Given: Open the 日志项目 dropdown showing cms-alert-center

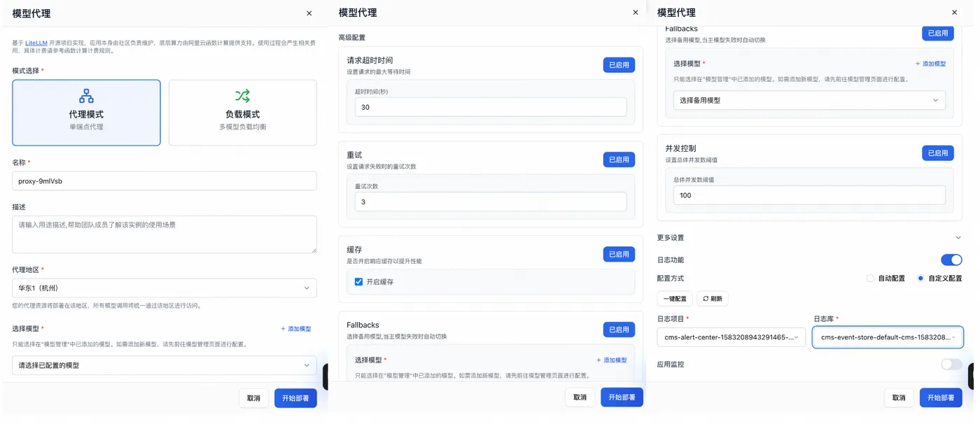Looking at the screenshot, I should pyautogui.click(x=731, y=337).
